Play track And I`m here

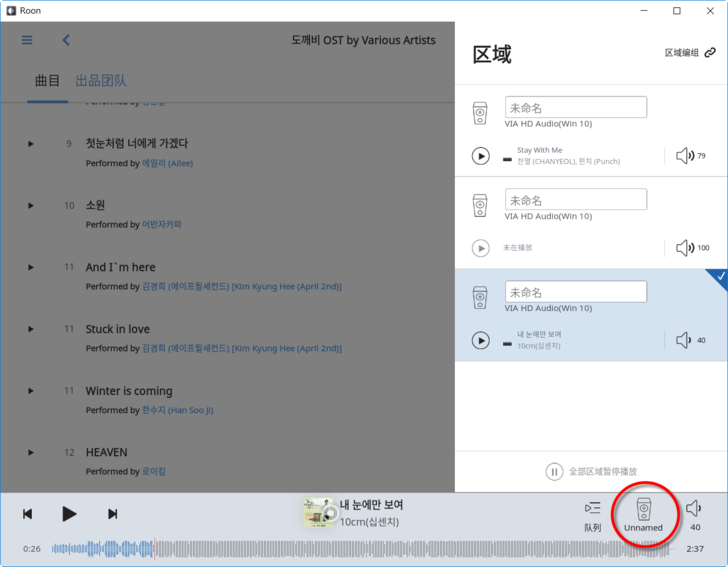[31, 267]
